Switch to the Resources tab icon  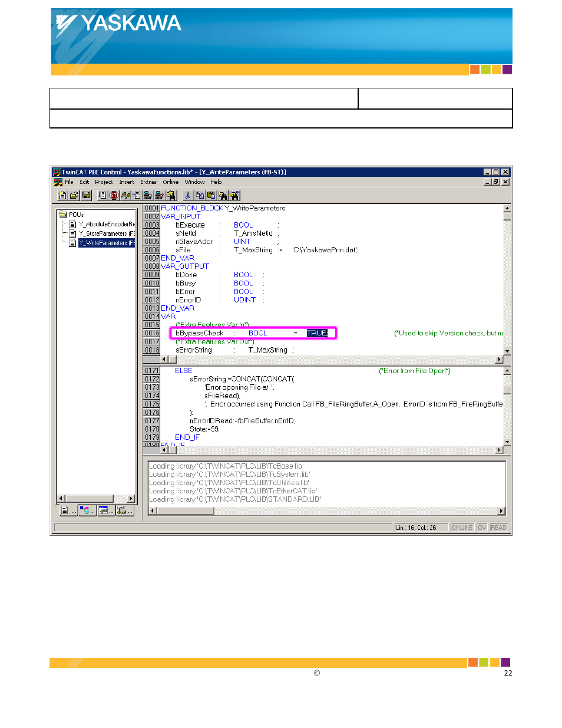pos(124,510)
